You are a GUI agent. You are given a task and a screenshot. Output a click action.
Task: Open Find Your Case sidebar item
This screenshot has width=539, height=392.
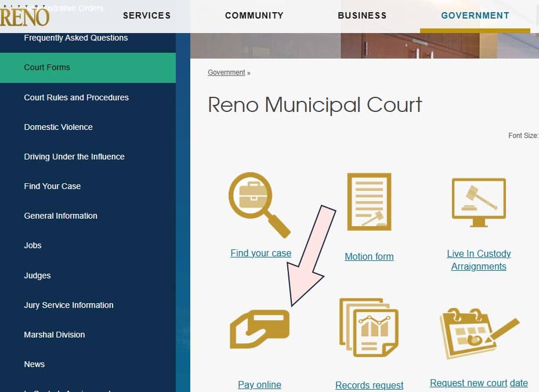(52, 186)
